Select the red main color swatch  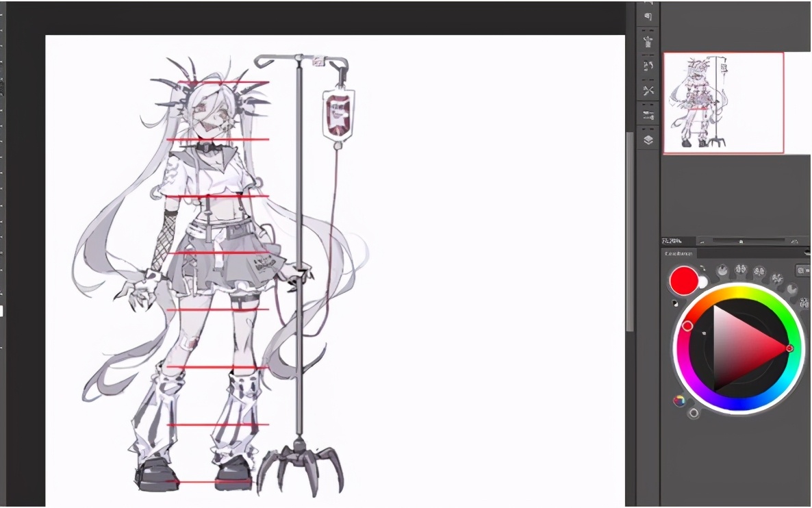point(683,281)
